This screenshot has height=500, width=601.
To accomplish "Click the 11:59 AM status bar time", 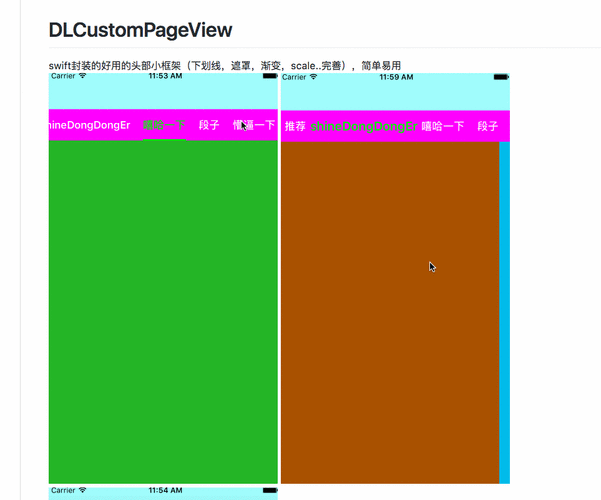I will pos(396,77).
